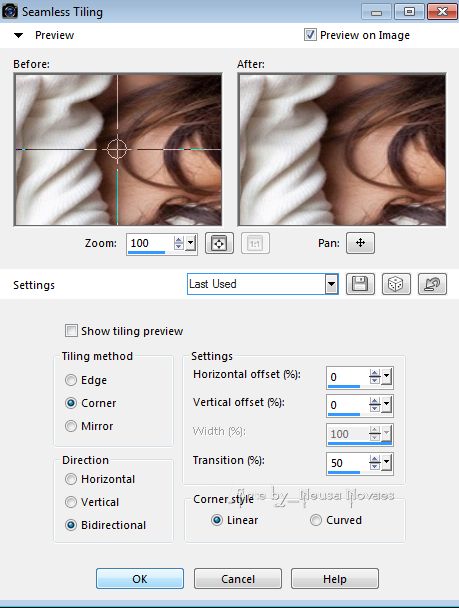Collapse the Preview section triangle

tap(18, 35)
